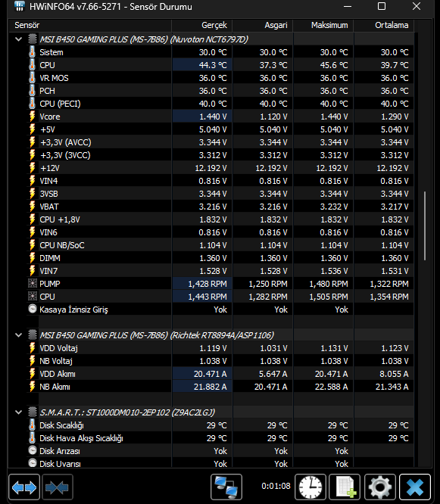Open the network remote monitoring icon
Screen dimensions: 440x504
pos(226,487)
